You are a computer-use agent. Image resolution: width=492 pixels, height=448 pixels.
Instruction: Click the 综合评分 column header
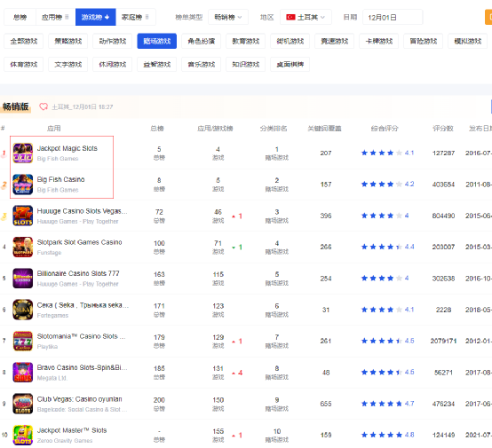click(385, 129)
